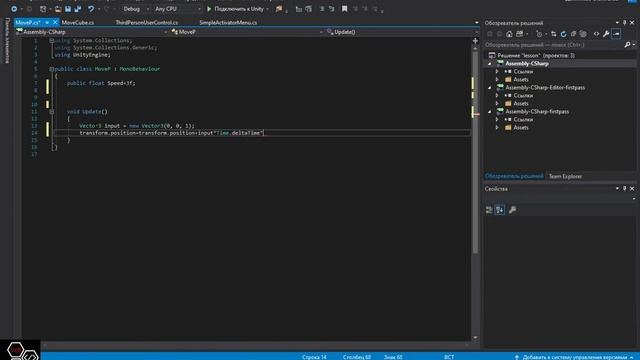Image resolution: width=640 pixels, height=360 pixels.
Task: Click the editor scroll down arrow
Action: (475, 337)
